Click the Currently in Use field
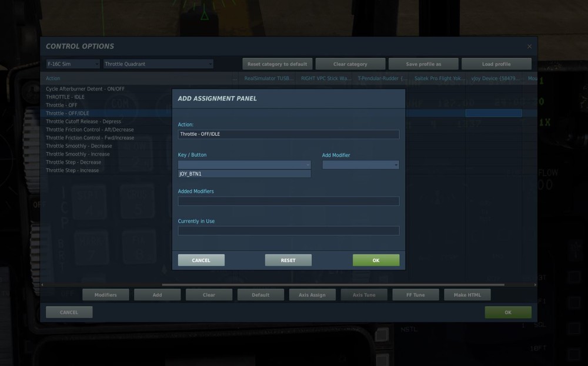This screenshot has height=366, width=588. 288,230
